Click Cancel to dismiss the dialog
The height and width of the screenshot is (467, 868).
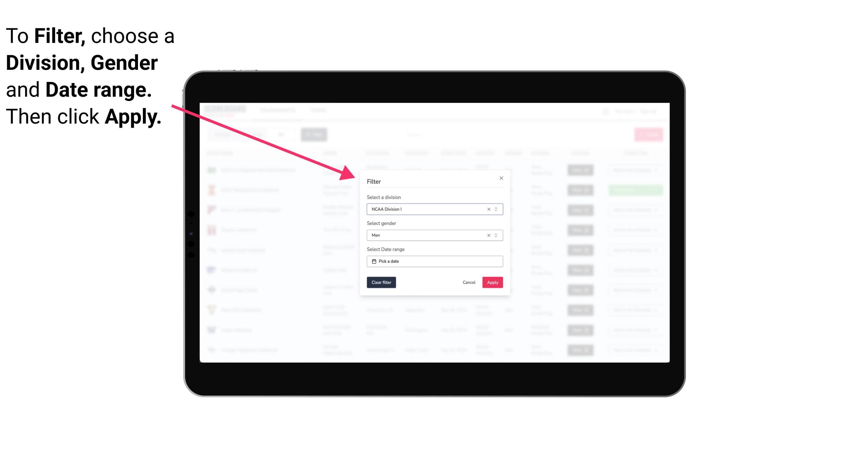(x=469, y=283)
